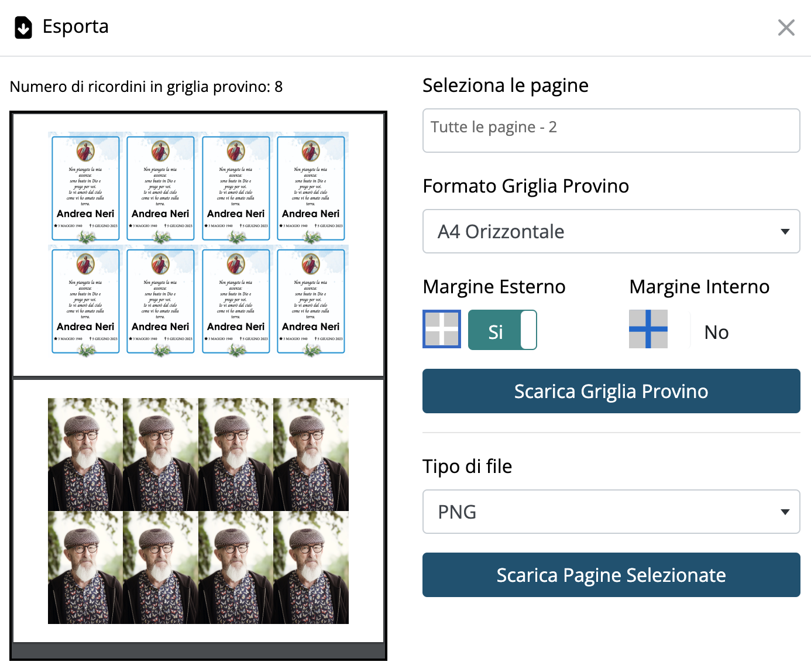Click the top-right Andrea Neri card
811x672 pixels.
[311, 188]
